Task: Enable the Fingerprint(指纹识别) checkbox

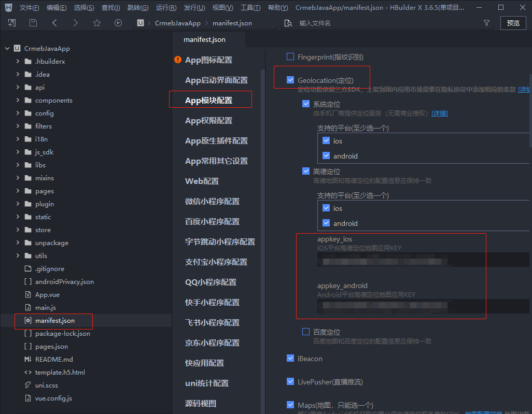Action: [290, 56]
